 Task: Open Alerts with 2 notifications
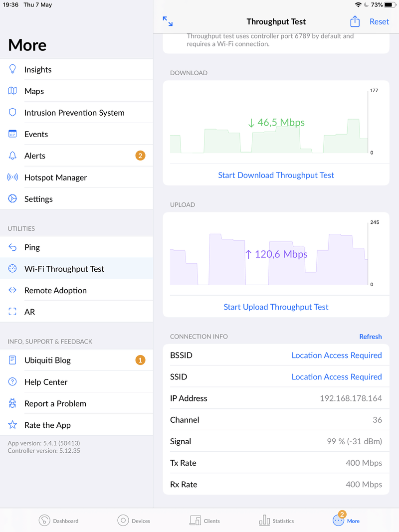tap(76, 156)
